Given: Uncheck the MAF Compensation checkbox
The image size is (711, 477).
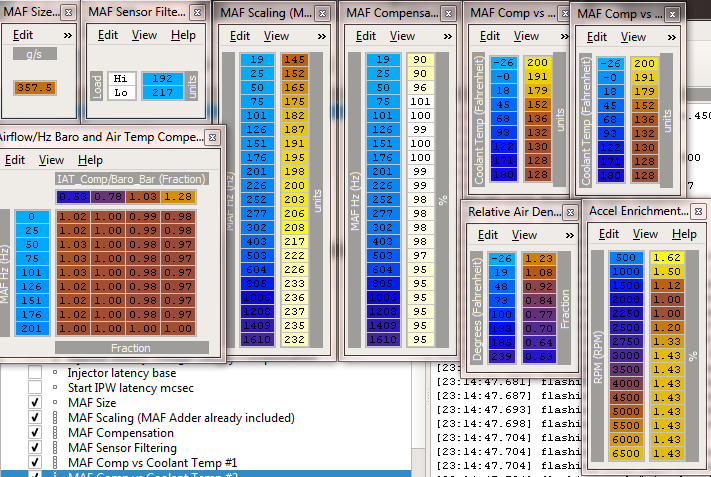Looking at the screenshot, I should click(x=35, y=433).
